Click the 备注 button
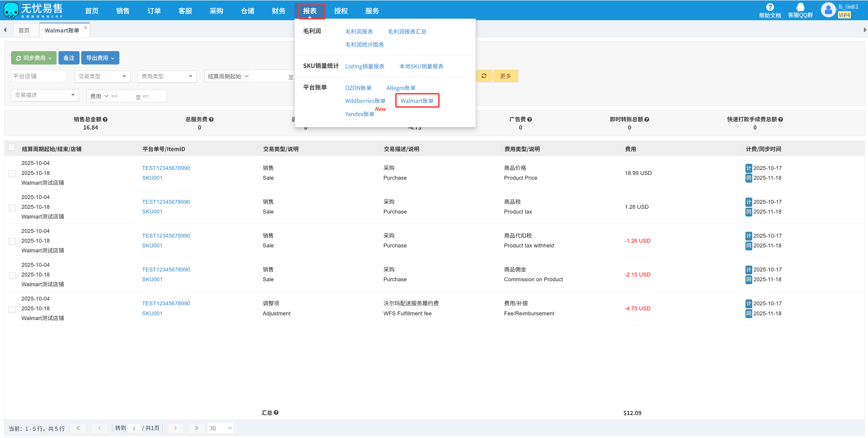The image size is (868, 438). pyautogui.click(x=69, y=58)
